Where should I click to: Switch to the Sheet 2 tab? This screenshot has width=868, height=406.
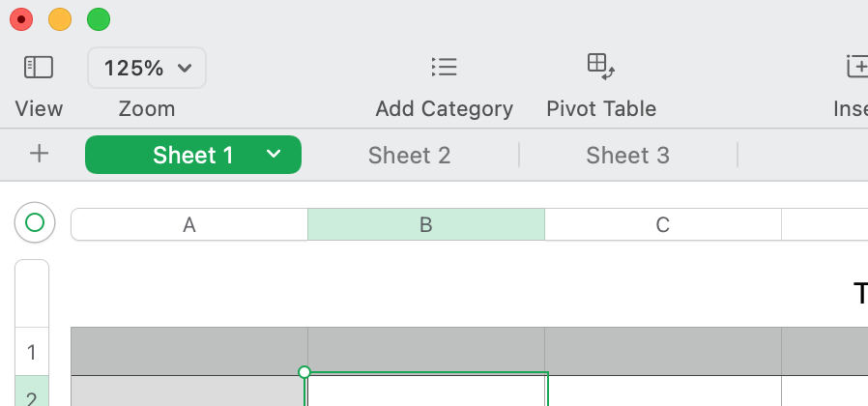(x=409, y=156)
